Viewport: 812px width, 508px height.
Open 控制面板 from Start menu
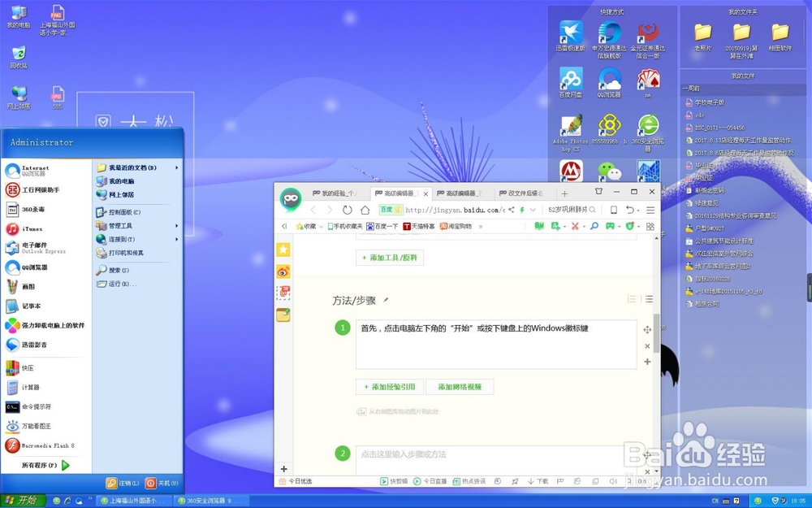pos(119,212)
